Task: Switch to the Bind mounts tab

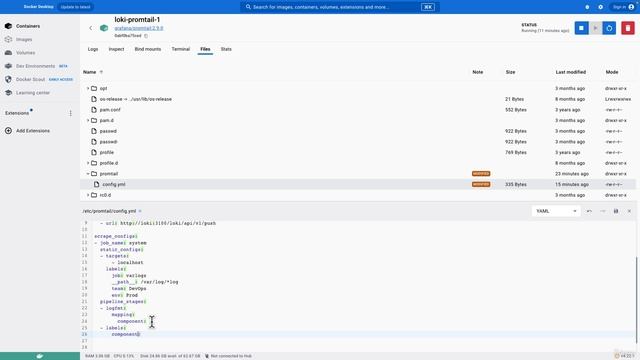Action: 148,49
